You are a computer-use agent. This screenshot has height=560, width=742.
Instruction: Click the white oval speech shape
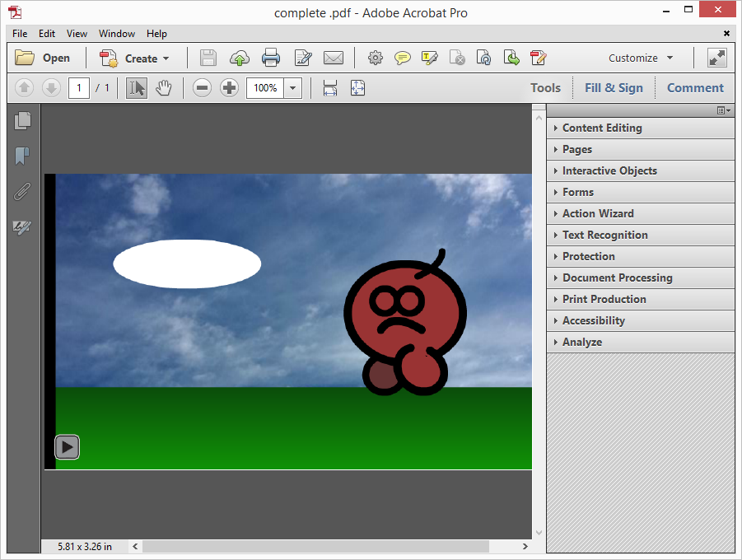187,264
